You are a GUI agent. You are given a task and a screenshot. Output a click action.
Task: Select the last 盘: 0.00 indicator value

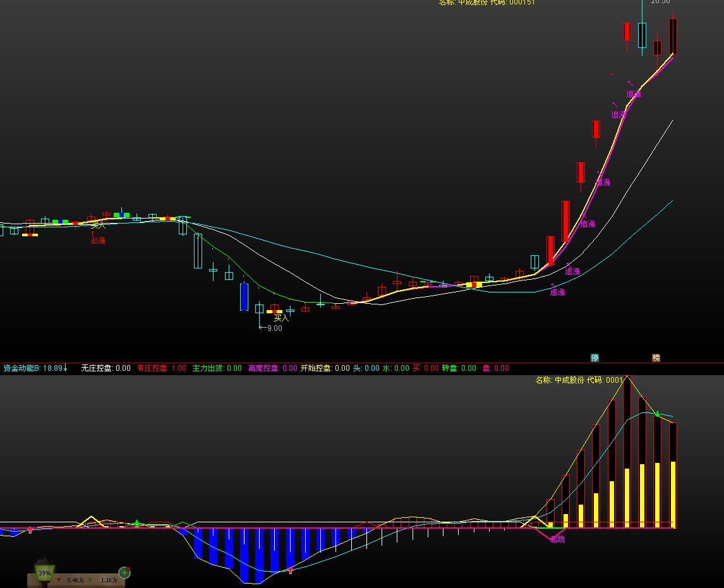[x=495, y=368]
